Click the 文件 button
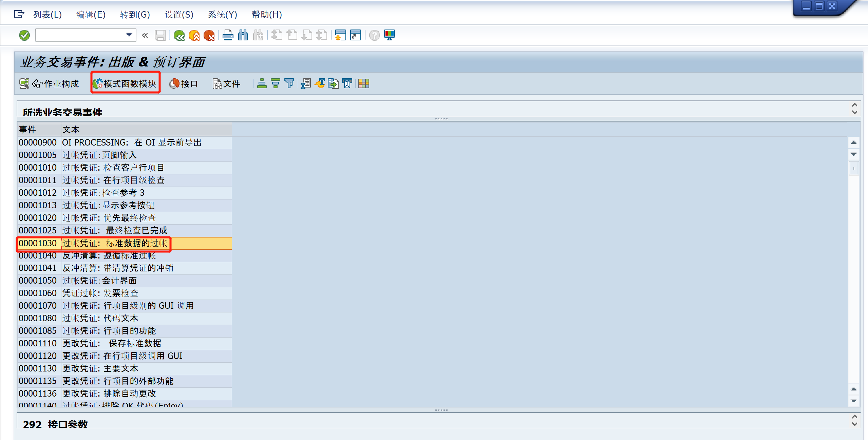The width and height of the screenshot is (868, 440). click(226, 83)
